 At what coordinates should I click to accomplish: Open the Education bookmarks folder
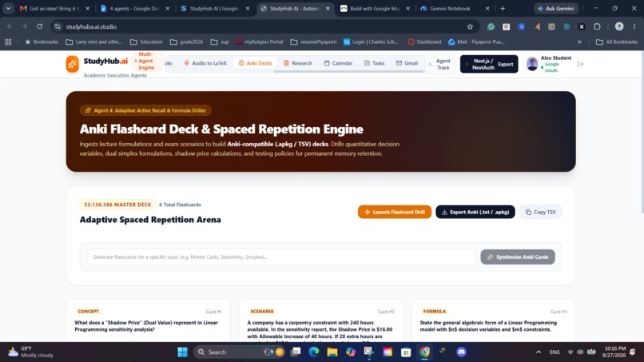point(146,42)
